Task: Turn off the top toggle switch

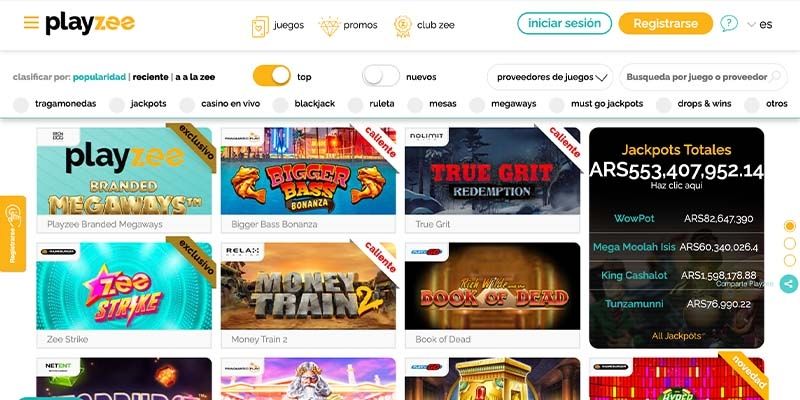Action: pyautogui.click(x=271, y=76)
